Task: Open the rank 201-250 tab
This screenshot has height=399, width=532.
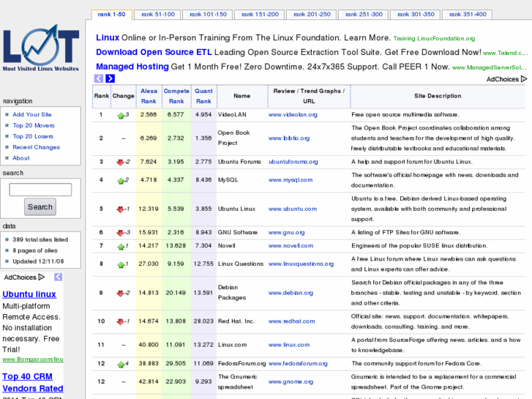Action: [311, 15]
